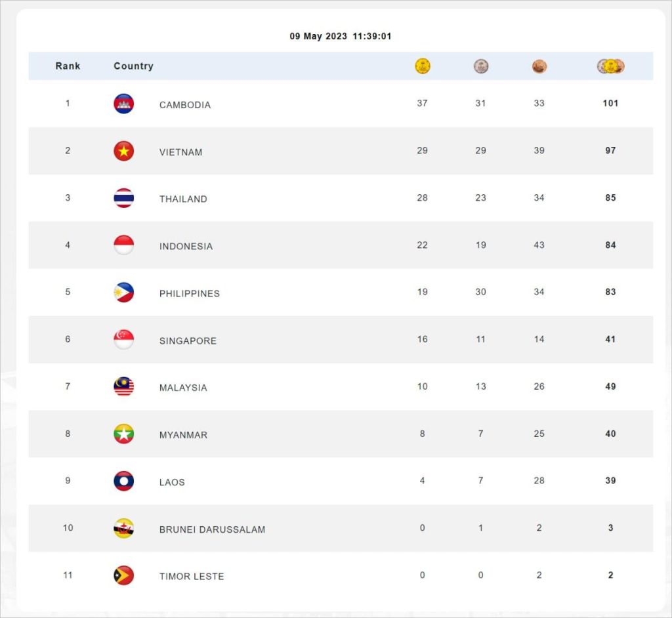Click the Malaysia flag icon
672x618 pixels.
pyautogui.click(x=123, y=387)
